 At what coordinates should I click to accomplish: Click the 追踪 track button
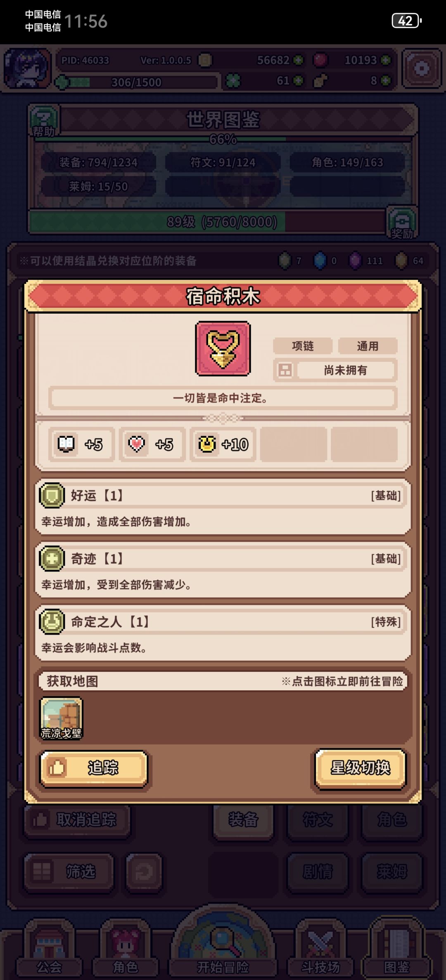click(x=94, y=768)
